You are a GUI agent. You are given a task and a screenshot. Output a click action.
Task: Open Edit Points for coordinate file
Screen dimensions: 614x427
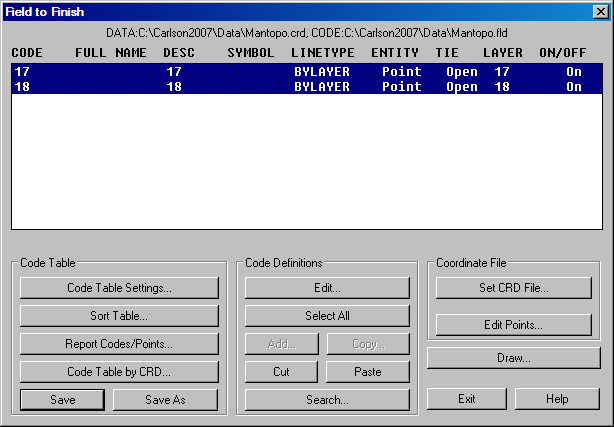pyautogui.click(x=514, y=325)
